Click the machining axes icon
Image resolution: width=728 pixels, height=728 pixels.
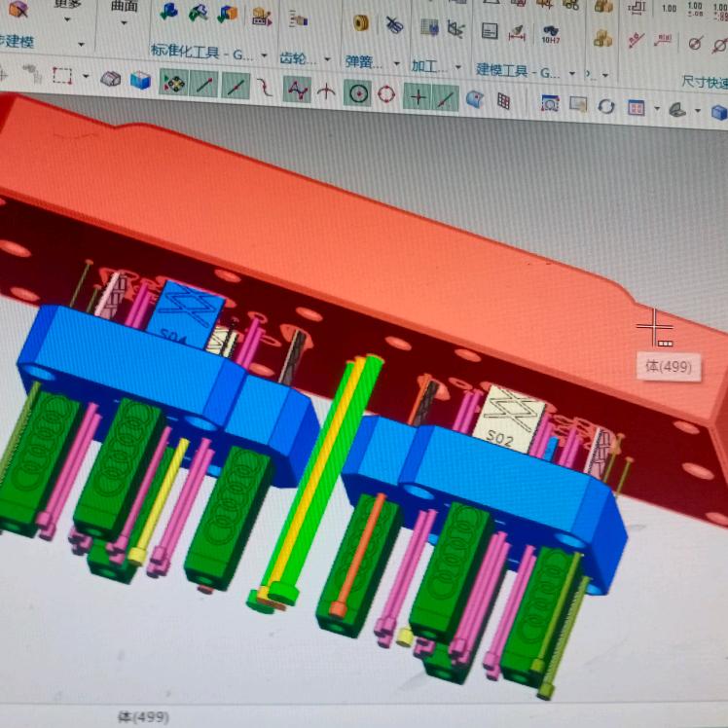click(455, 29)
